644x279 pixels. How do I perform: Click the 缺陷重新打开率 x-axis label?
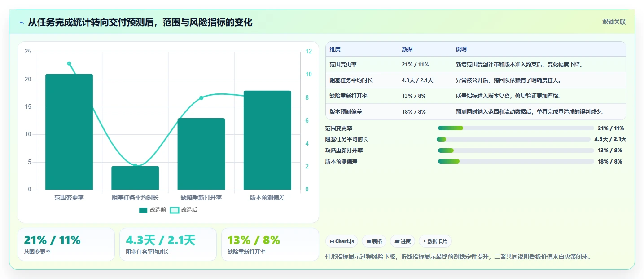201,198
